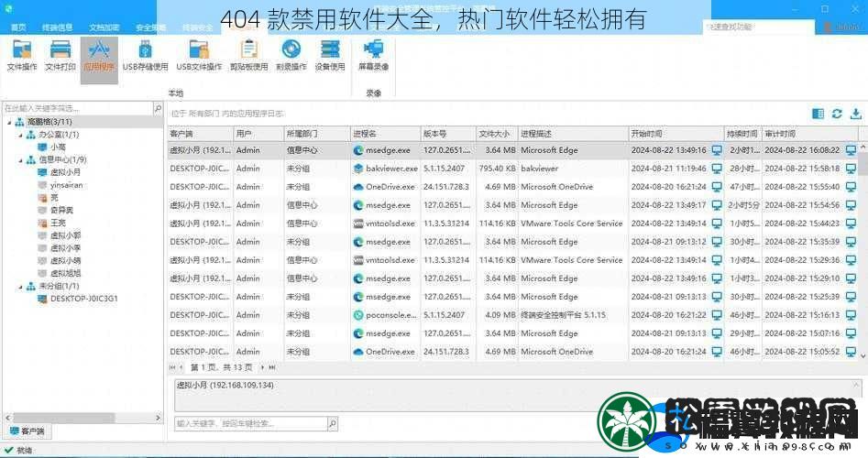
Task: Click the 虚拟小月 (192.168.109.134) detail text
Action: (225, 385)
